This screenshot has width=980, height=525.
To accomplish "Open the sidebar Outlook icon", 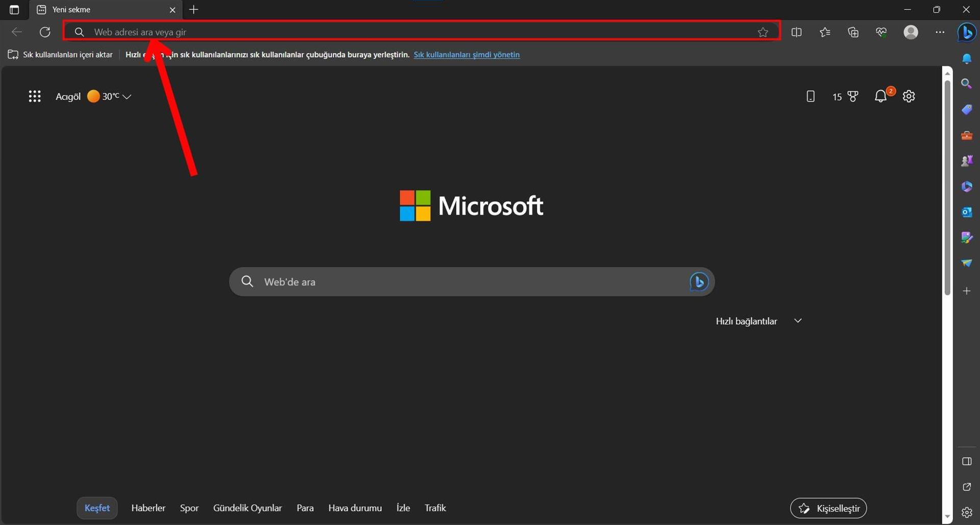I will pos(967,212).
